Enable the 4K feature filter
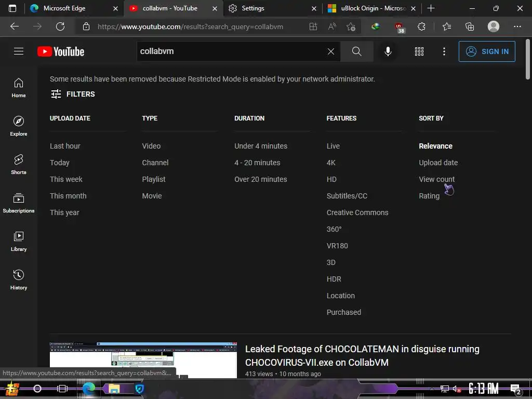The image size is (532, 399). pyautogui.click(x=331, y=163)
